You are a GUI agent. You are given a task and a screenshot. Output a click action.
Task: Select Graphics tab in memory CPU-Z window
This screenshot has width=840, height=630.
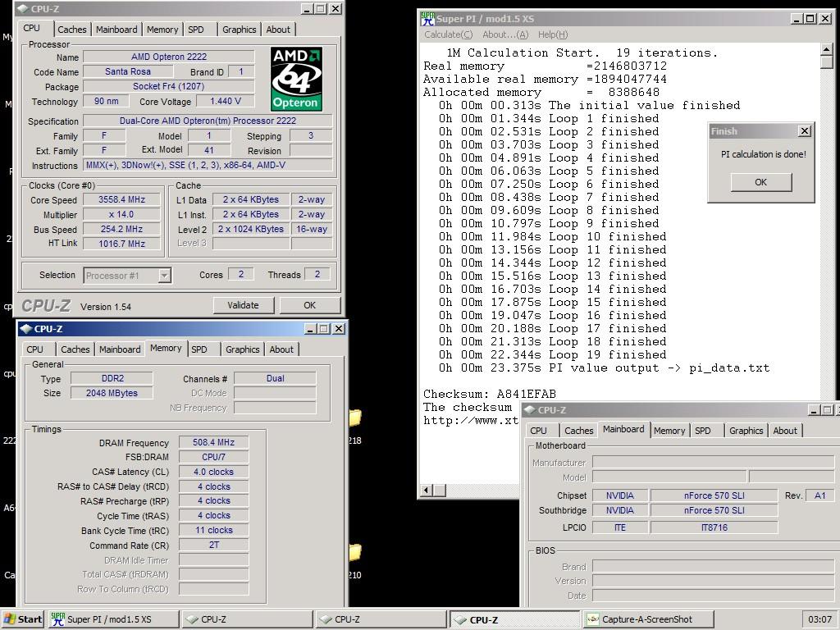(242, 349)
